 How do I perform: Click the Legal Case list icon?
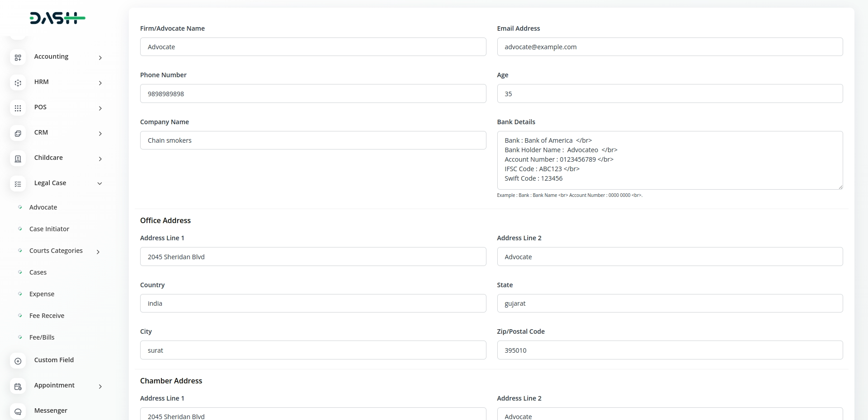pos(18,184)
